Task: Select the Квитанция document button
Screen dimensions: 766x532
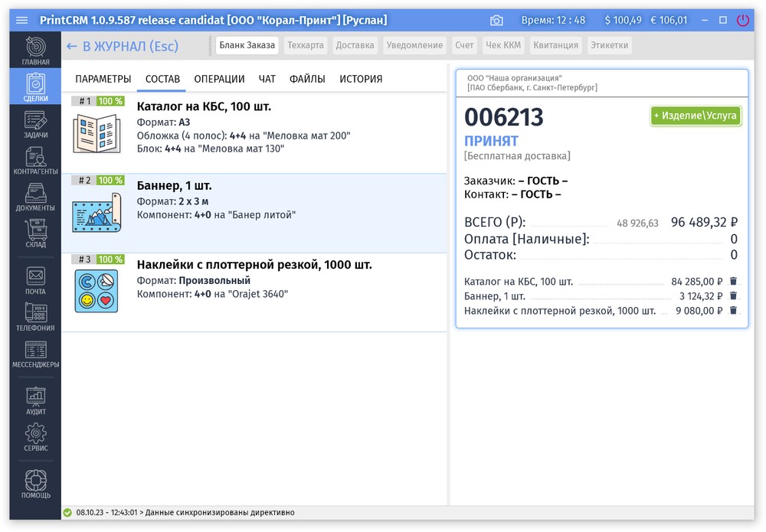Action: pos(556,45)
